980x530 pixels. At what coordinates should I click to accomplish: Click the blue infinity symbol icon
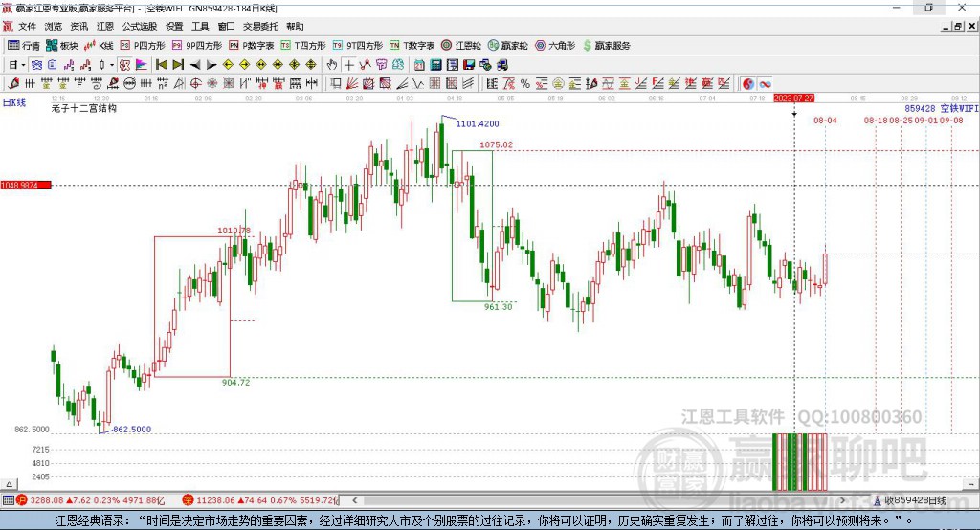(x=765, y=84)
